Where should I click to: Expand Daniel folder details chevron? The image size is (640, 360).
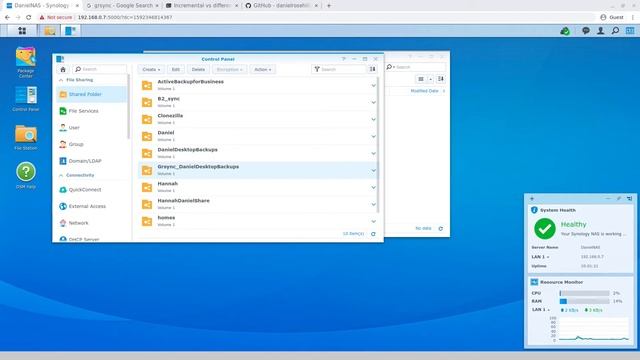point(373,136)
